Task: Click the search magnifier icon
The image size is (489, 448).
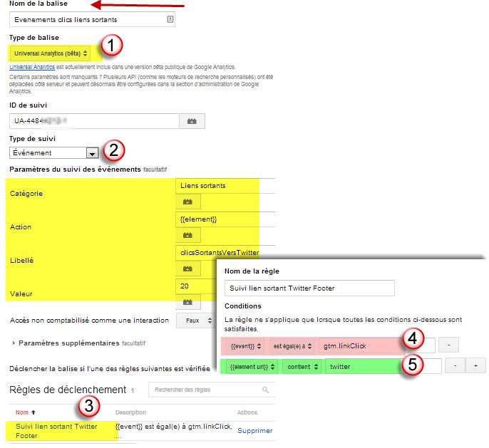Action: pos(265,390)
